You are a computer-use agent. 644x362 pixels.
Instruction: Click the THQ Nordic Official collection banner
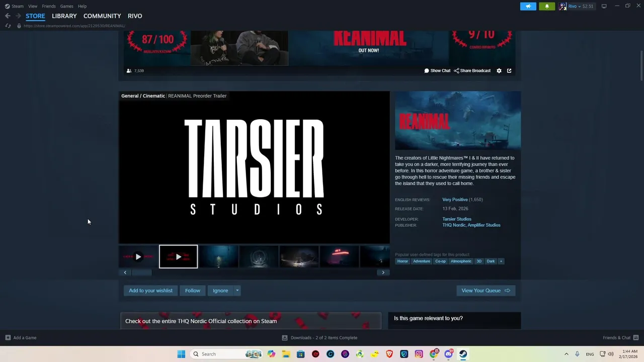[x=251, y=321]
